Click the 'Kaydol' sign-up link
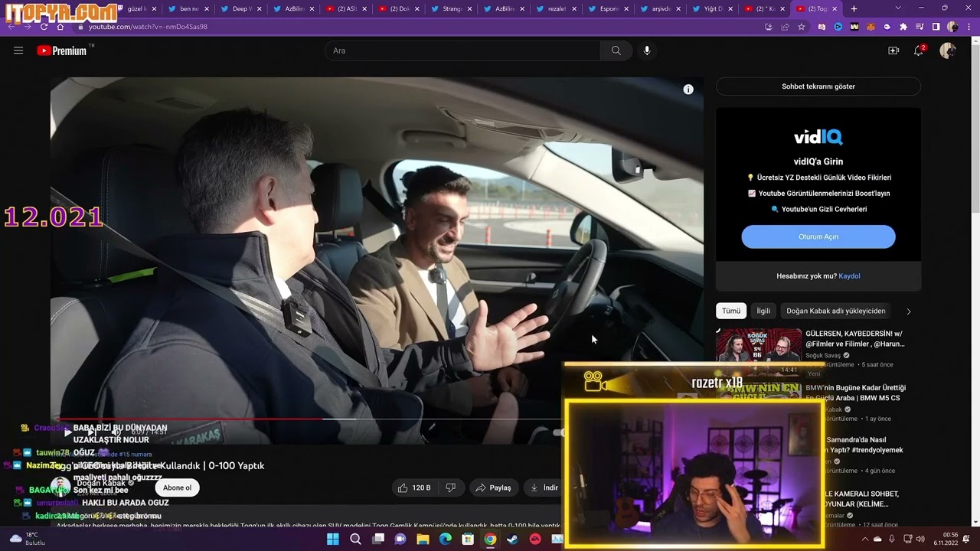 pyautogui.click(x=849, y=276)
